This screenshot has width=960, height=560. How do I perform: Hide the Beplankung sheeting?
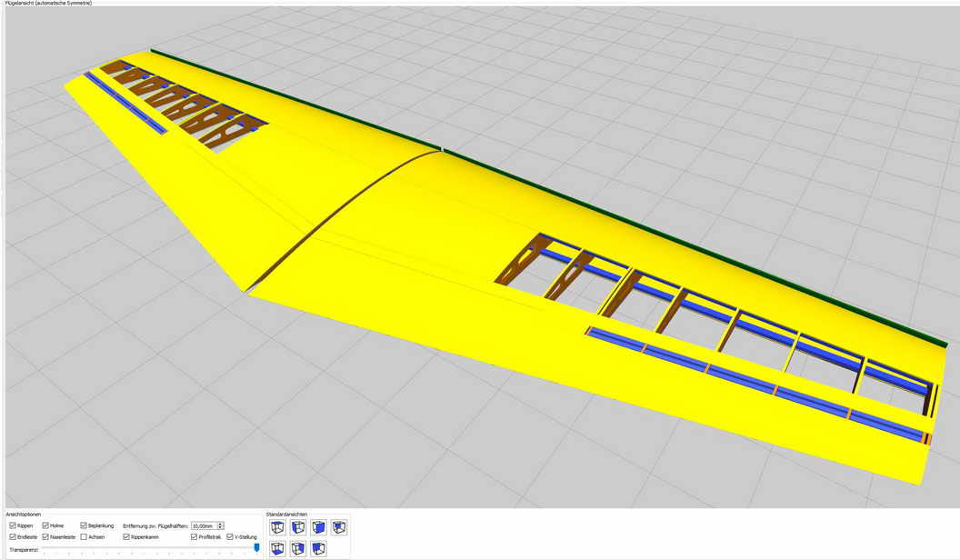(84, 525)
